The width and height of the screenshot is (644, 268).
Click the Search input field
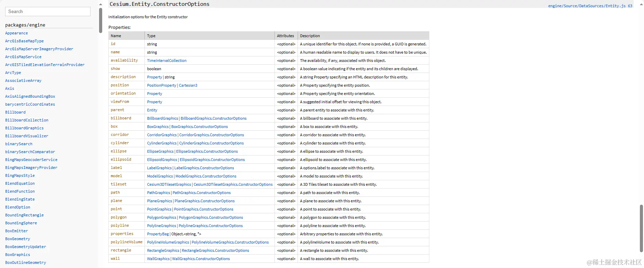pyautogui.click(x=48, y=11)
